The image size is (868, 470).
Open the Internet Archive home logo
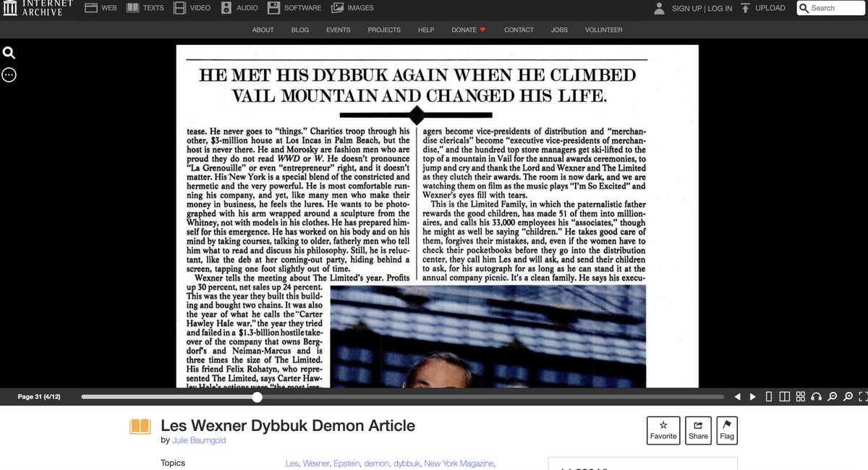coord(37,8)
